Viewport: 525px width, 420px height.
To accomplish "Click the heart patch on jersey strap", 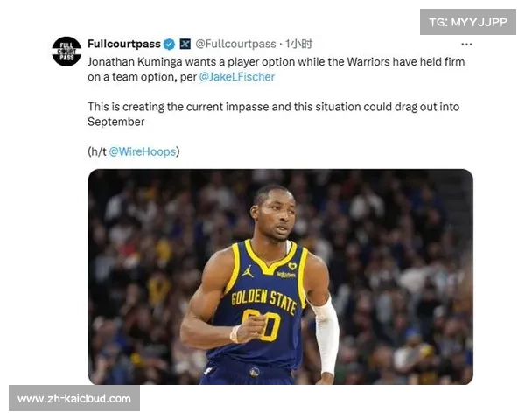I will [x=292, y=266].
